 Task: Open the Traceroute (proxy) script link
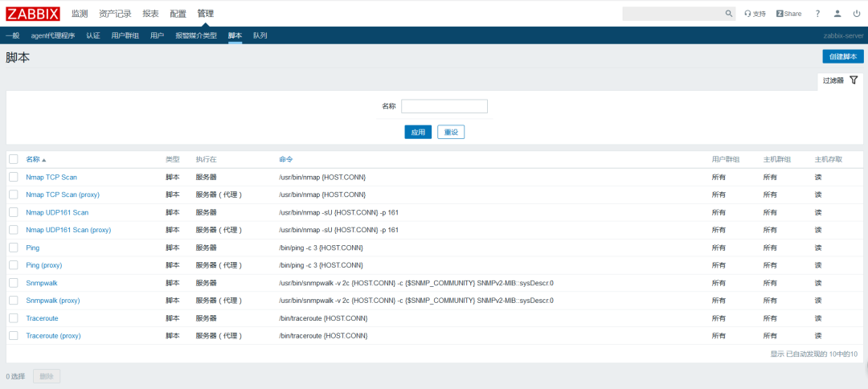[53, 336]
